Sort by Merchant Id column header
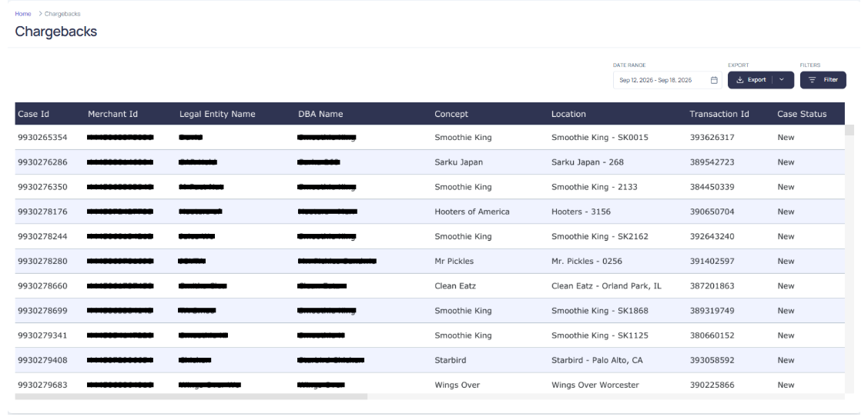 coord(112,114)
